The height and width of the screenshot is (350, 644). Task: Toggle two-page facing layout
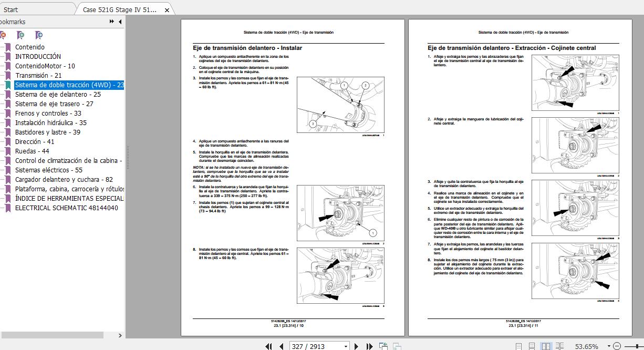pyautogui.click(x=546, y=346)
